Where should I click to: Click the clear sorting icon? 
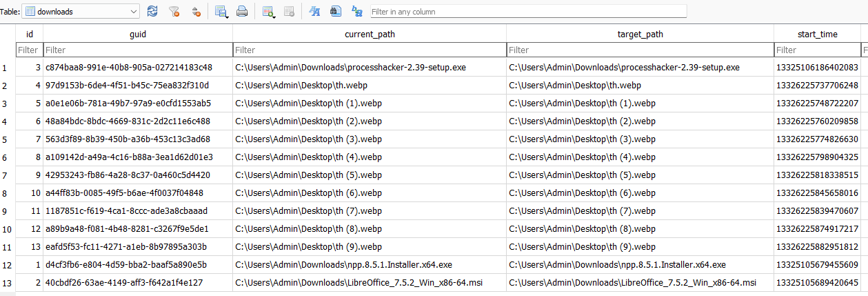point(196,11)
